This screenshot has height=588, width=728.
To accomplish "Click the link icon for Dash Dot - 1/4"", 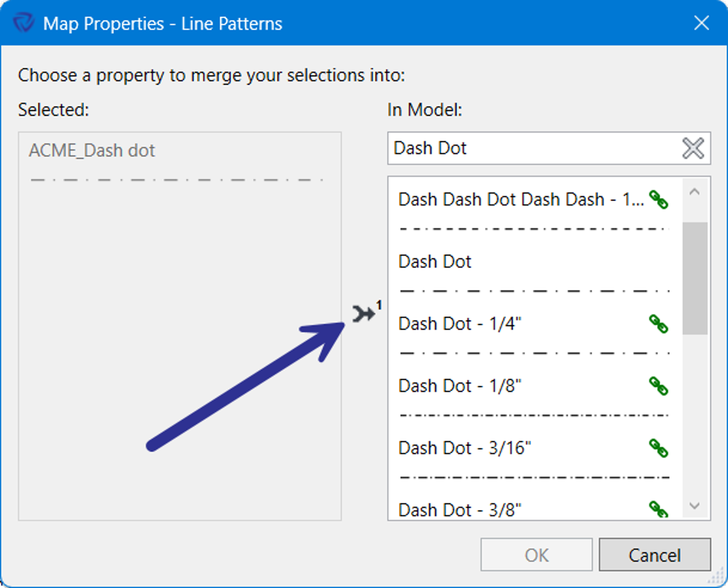I will (658, 324).
